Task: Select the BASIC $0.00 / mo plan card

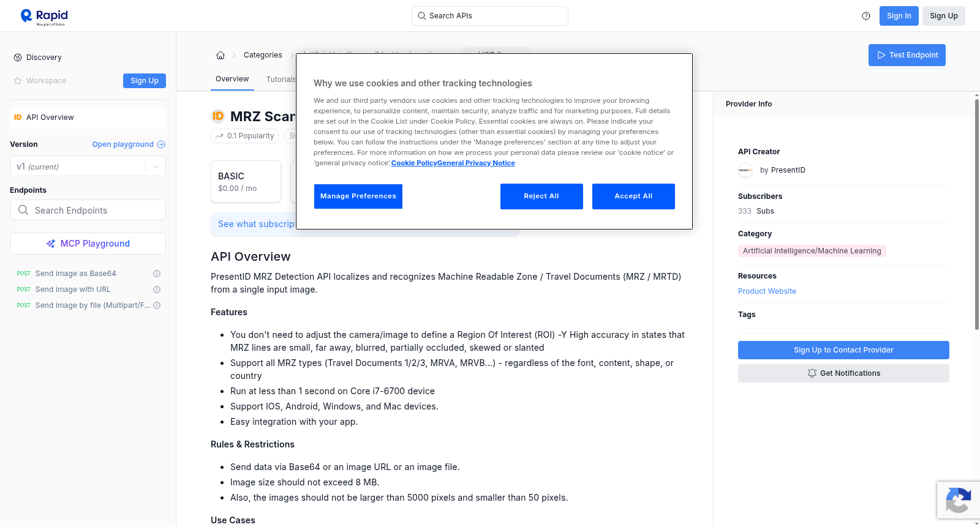Action: [x=246, y=182]
